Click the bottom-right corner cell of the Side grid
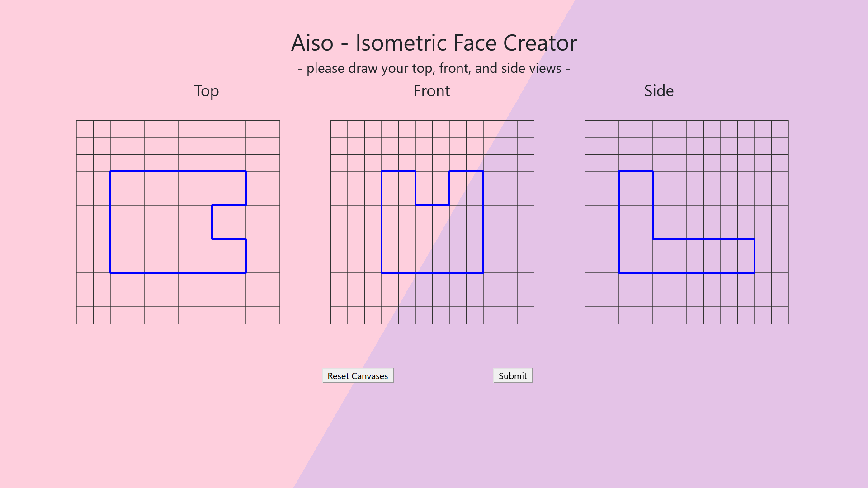 (x=780, y=315)
